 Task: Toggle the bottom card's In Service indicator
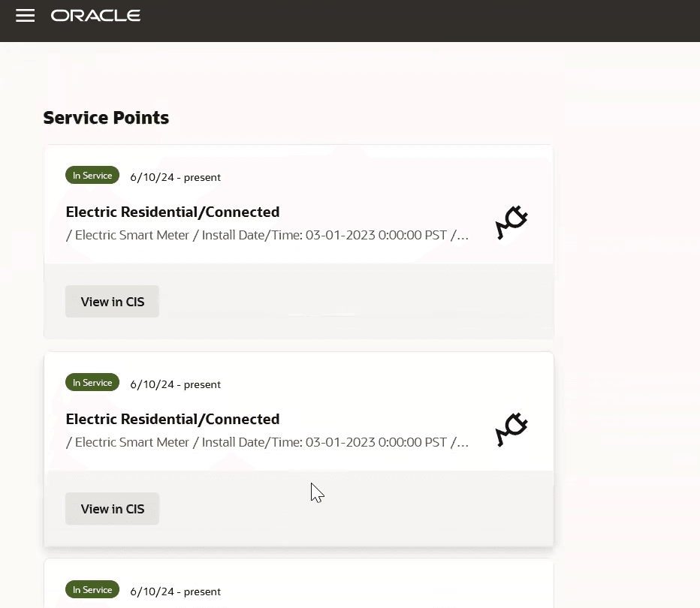point(92,589)
